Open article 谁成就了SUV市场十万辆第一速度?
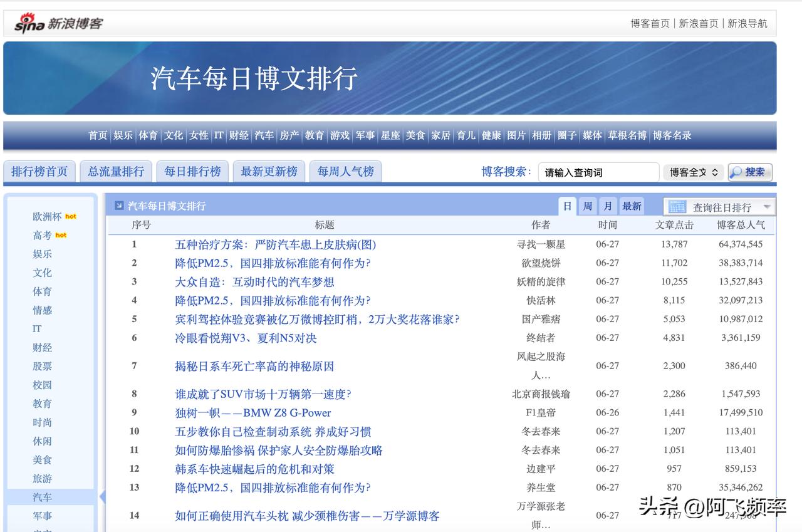Image resolution: width=802 pixels, height=532 pixels. [263, 394]
